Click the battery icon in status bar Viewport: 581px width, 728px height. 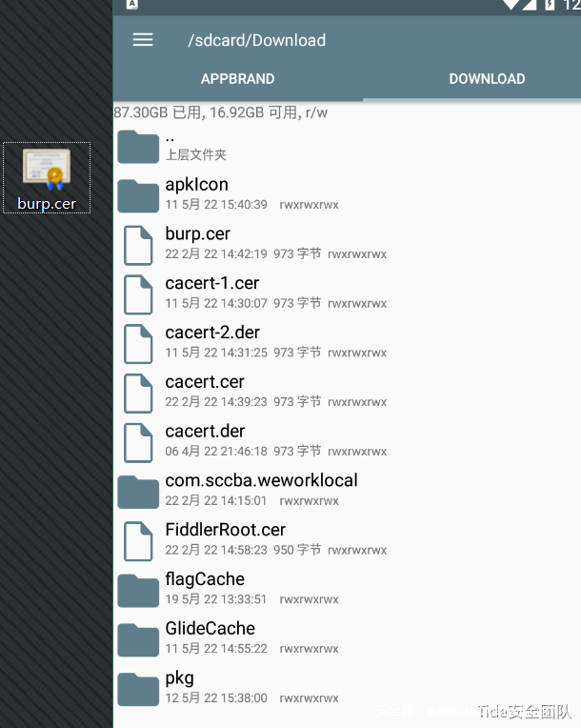pyautogui.click(x=550, y=5)
